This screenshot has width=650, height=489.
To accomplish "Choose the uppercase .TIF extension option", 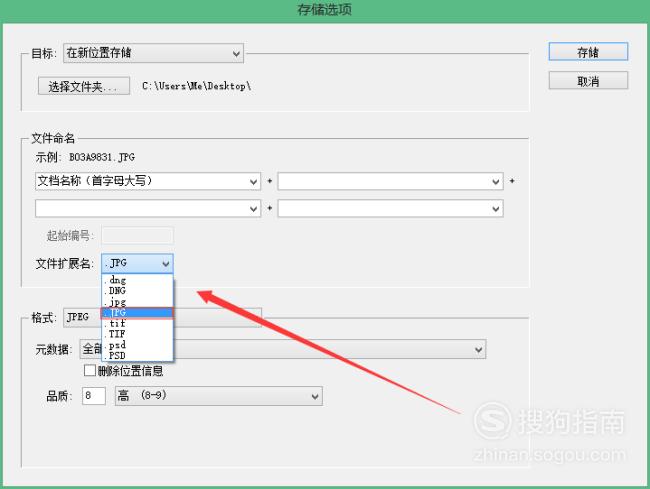I will pyautogui.click(x=137, y=334).
